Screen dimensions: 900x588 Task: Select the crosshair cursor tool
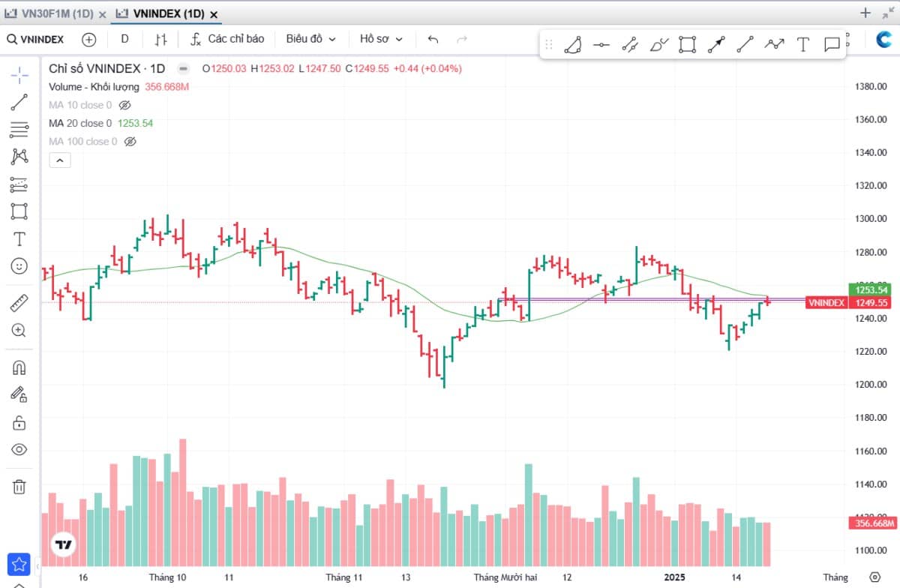pyautogui.click(x=19, y=74)
